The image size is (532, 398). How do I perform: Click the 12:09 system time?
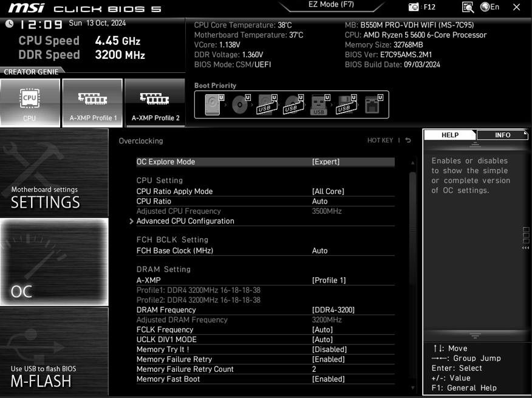(41, 24)
